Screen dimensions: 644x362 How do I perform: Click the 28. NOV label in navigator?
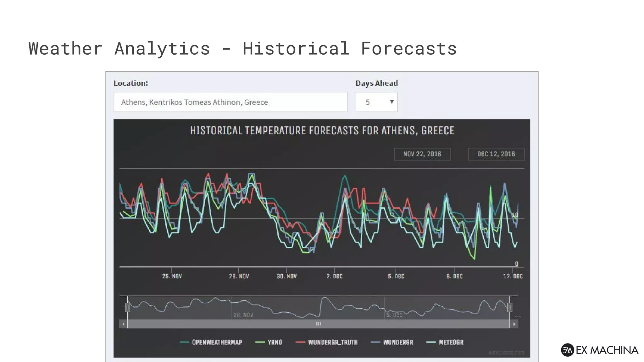(x=243, y=315)
